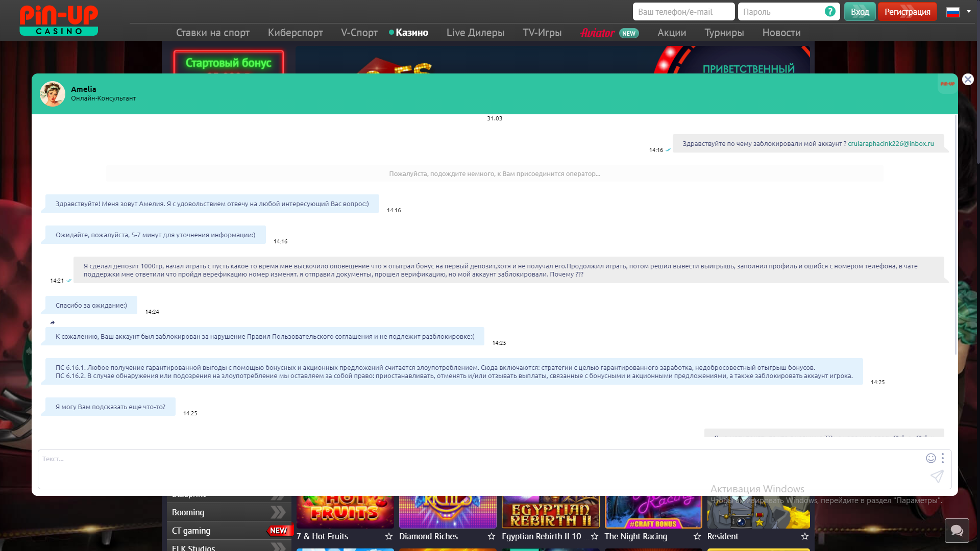Click the Pin-Up Casino logo

[59, 20]
